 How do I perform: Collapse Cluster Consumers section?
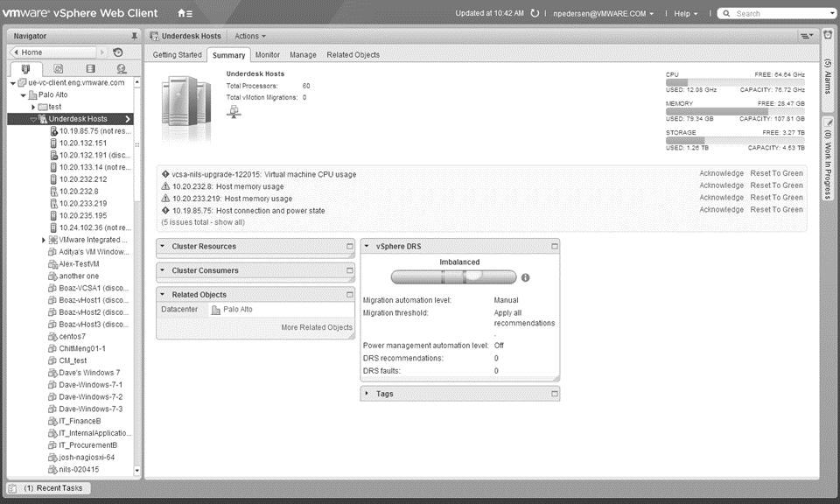pos(163,270)
